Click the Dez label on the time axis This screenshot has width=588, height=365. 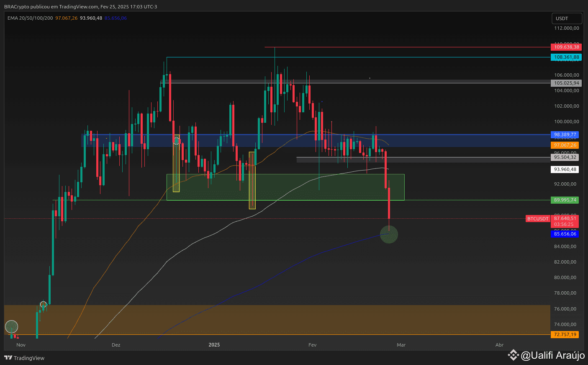coord(116,345)
